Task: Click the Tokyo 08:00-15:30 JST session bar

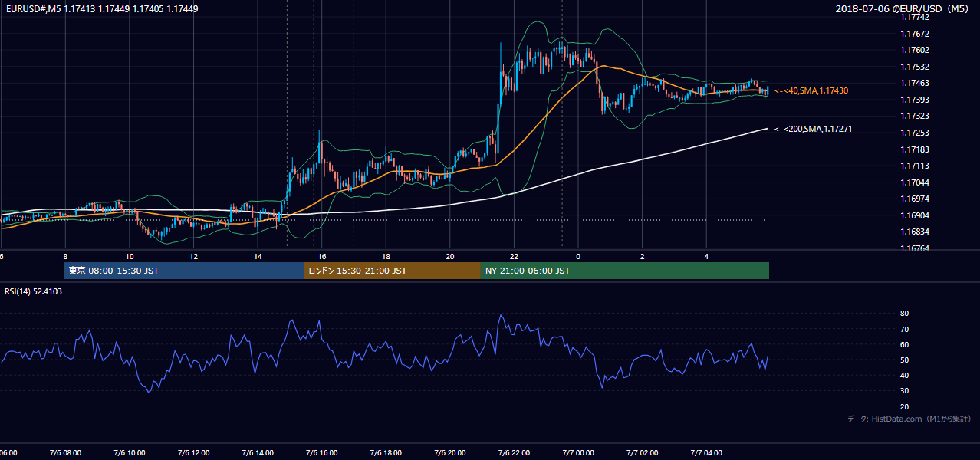Action: point(184,271)
